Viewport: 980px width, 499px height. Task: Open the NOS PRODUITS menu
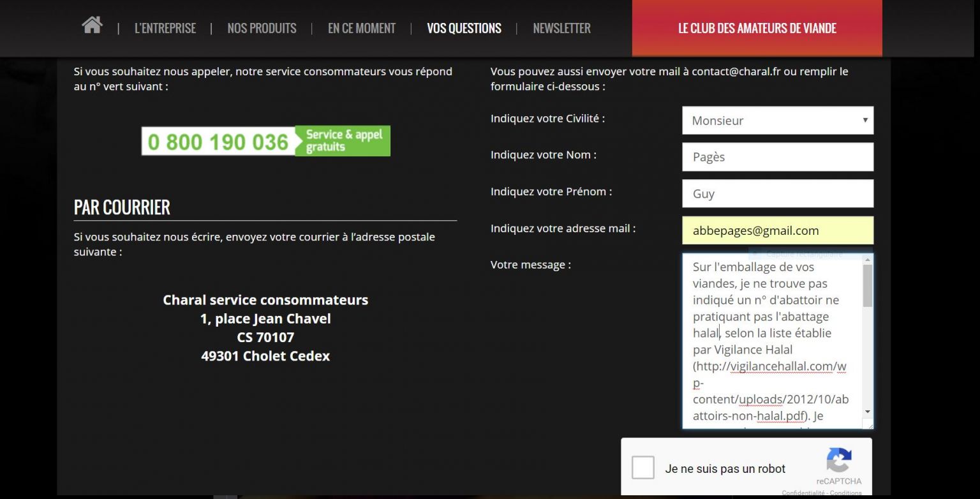262,28
